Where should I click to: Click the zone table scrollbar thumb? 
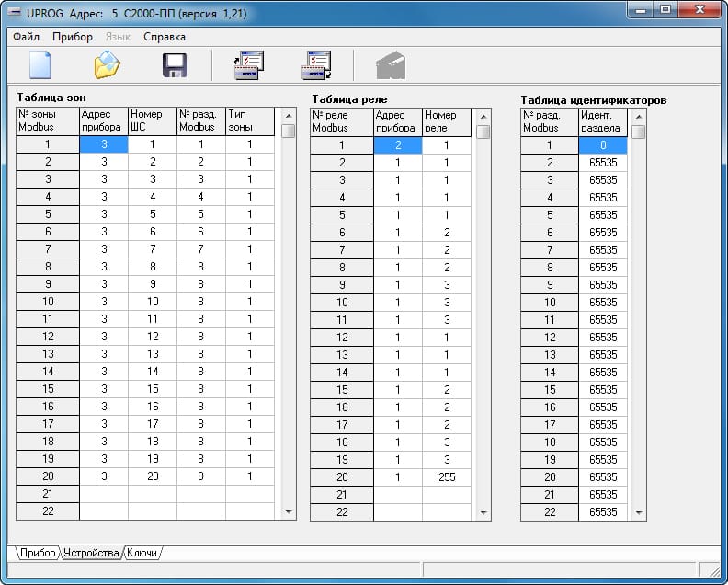(289, 131)
